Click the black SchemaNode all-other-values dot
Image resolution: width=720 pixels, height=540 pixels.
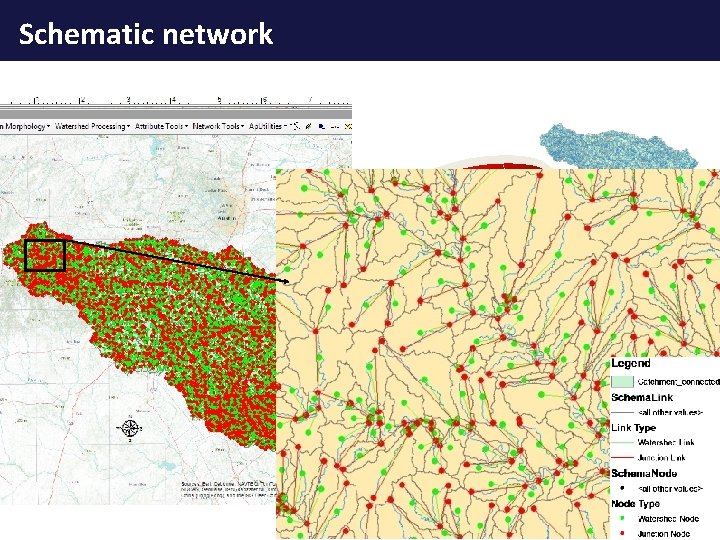click(623, 489)
